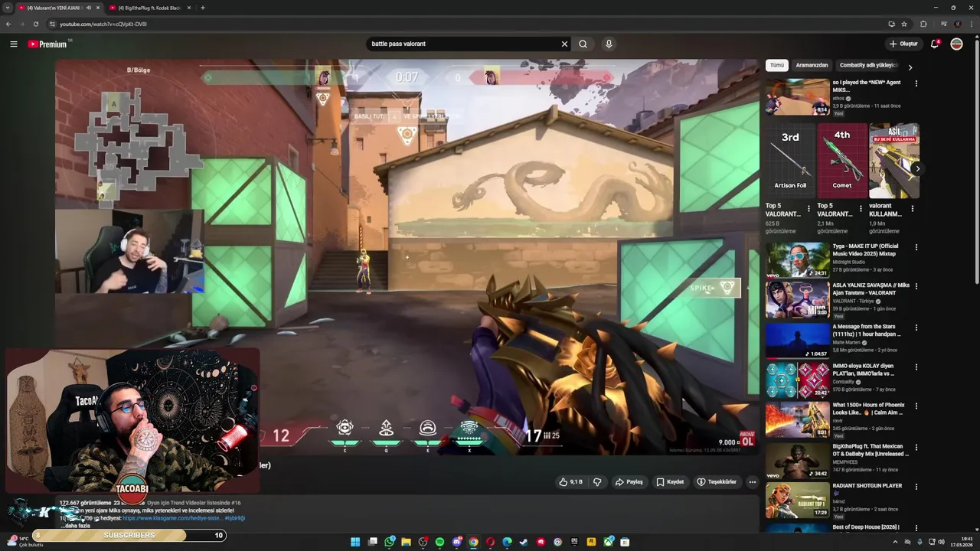Open more actions ellipsis under video
This screenshot has height=551, width=980.
tap(753, 482)
